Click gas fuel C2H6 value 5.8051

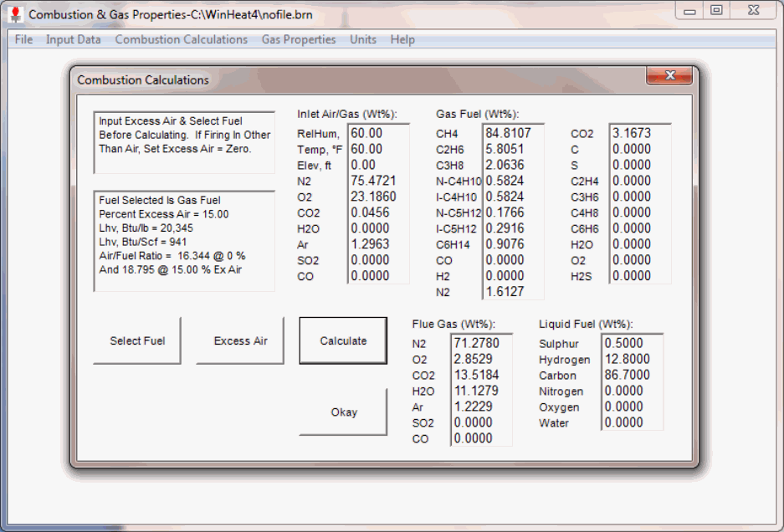[514, 149]
